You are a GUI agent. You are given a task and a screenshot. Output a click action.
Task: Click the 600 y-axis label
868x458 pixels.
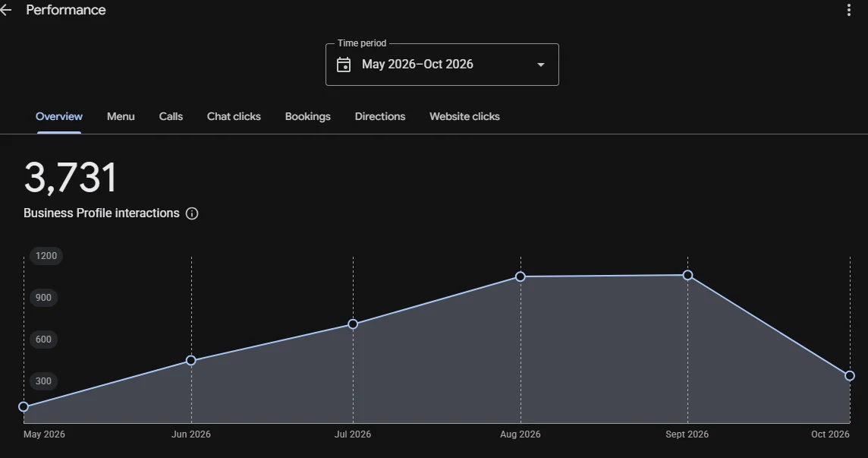coord(43,340)
